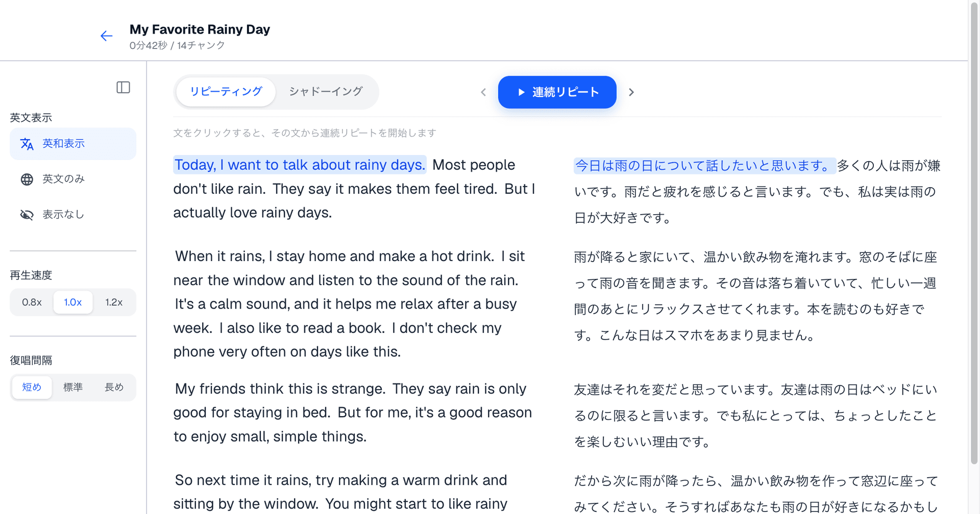Screen dimensions: 980x514
Task: Select 0.8x playback speed
Action: [32, 302]
